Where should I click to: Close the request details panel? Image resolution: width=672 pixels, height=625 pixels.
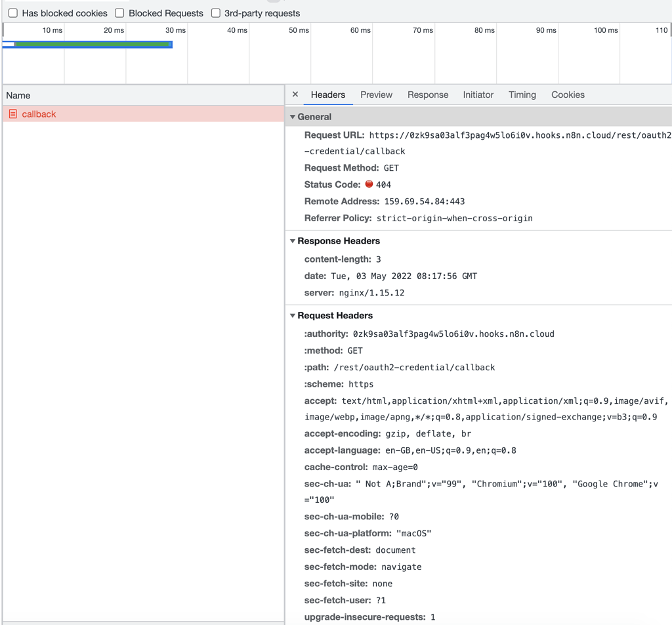[x=295, y=95]
